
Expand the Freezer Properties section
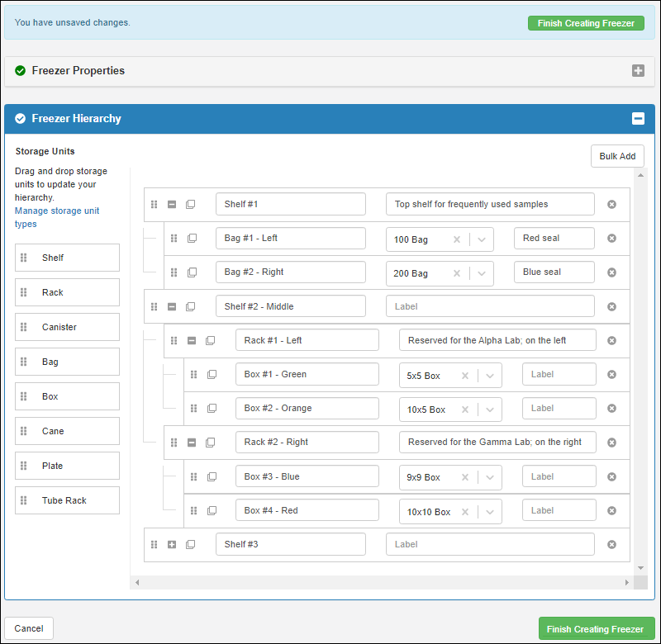point(638,71)
